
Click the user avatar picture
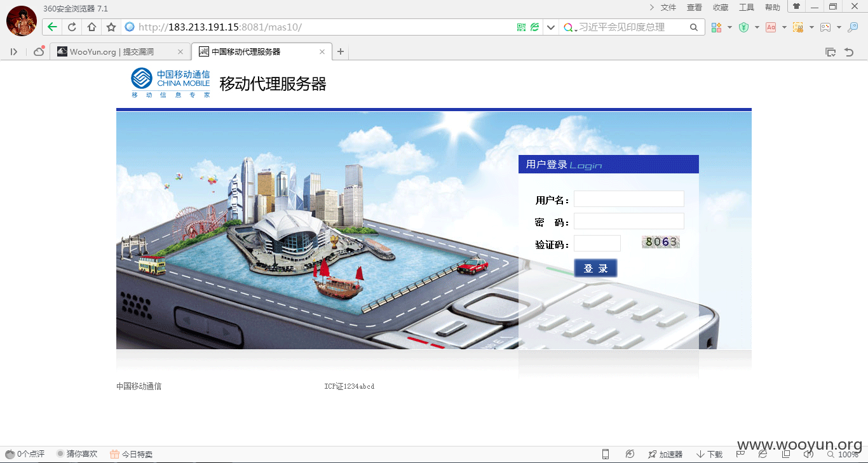click(x=22, y=21)
